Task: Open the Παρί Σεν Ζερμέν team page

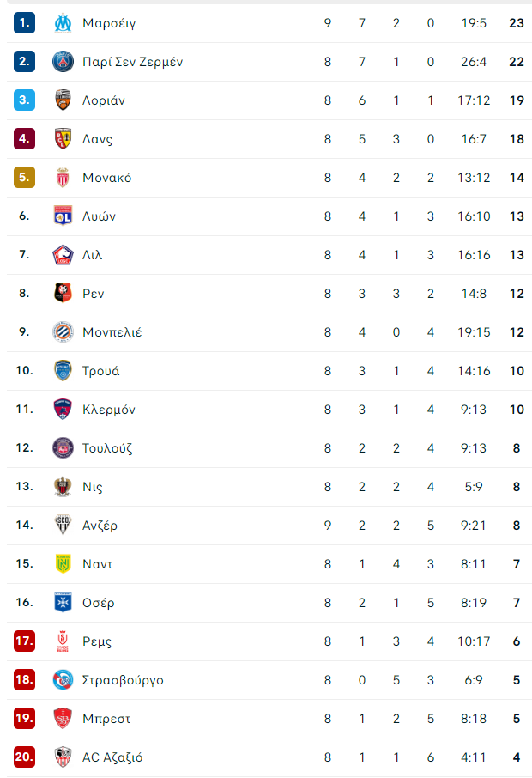Action: coord(132,61)
